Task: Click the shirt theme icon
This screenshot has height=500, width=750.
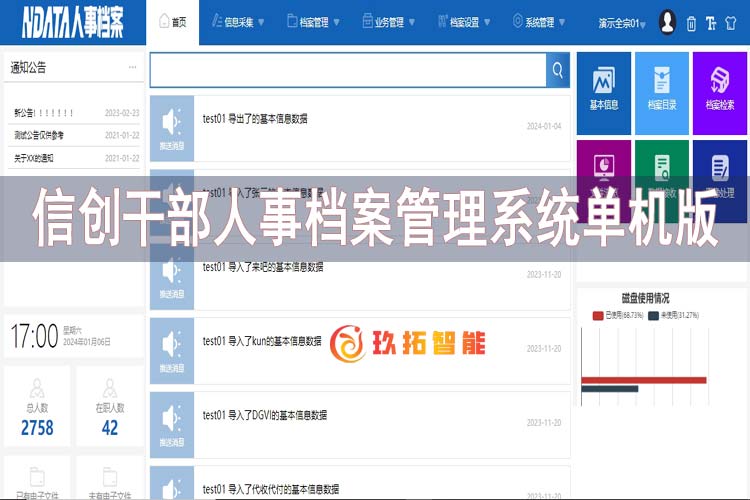Action: pos(730,23)
